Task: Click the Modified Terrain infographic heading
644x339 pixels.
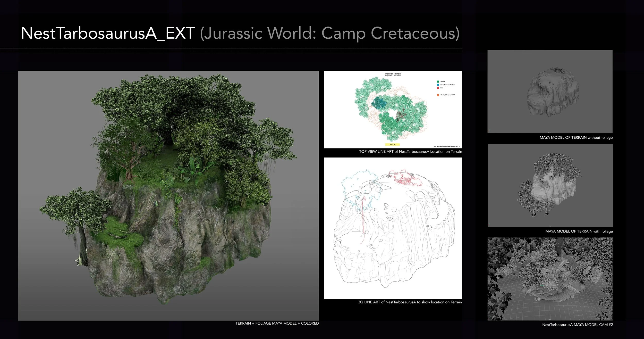Action: pos(393,74)
